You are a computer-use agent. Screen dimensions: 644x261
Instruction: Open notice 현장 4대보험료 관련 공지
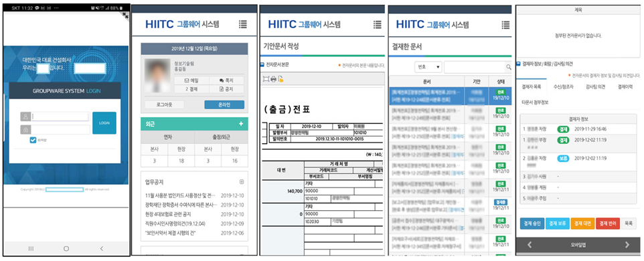[168, 214]
